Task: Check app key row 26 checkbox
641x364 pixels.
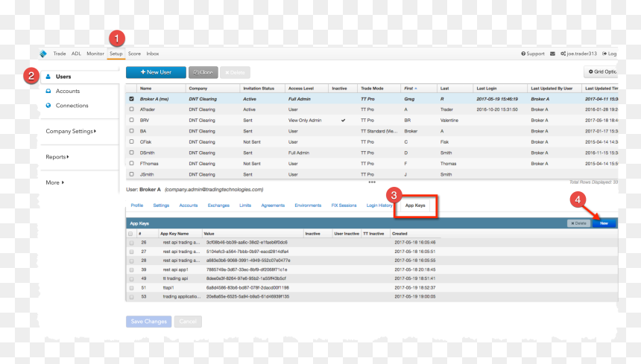Action: (x=131, y=243)
